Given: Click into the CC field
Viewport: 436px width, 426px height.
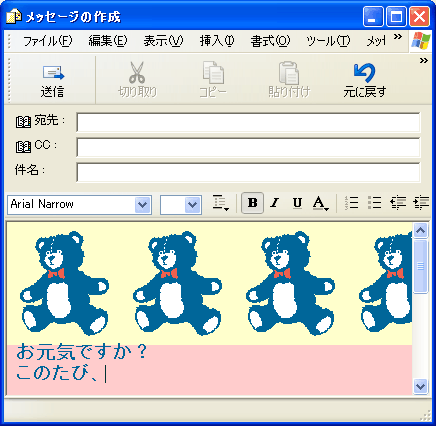Looking at the screenshot, I should pyautogui.click(x=248, y=147).
